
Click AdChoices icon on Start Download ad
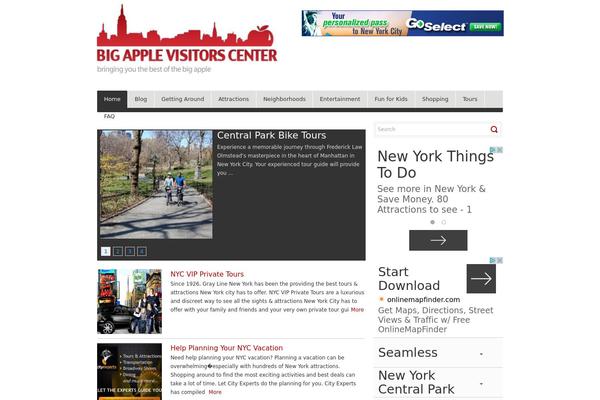pos(495,261)
